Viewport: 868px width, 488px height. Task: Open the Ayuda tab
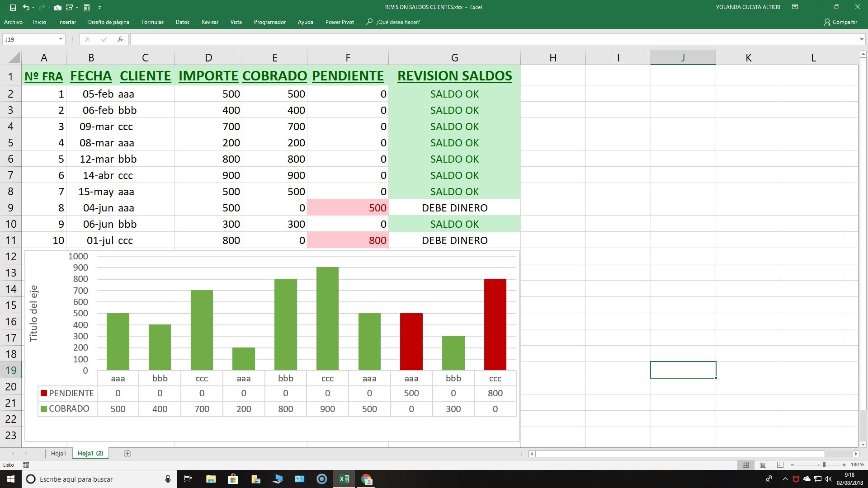306,22
